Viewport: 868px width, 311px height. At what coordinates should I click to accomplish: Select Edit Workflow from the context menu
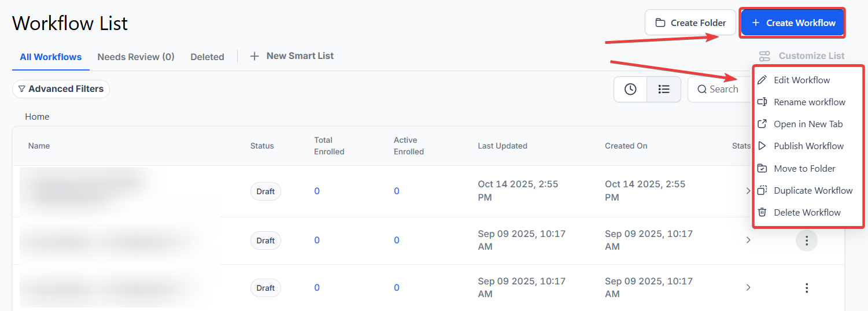coord(801,80)
